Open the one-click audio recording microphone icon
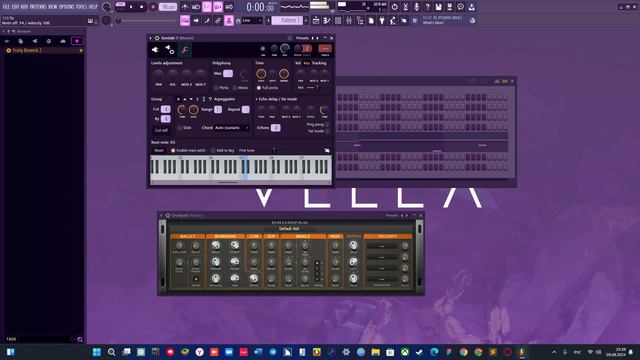Viewport: 640px width, 360px height. [416, 7]
